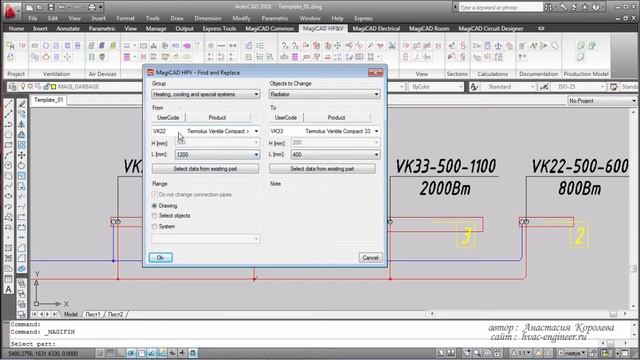Open the Objects to Change Radiator dropdown
The image size is (640, 360).
pos(324,94)
